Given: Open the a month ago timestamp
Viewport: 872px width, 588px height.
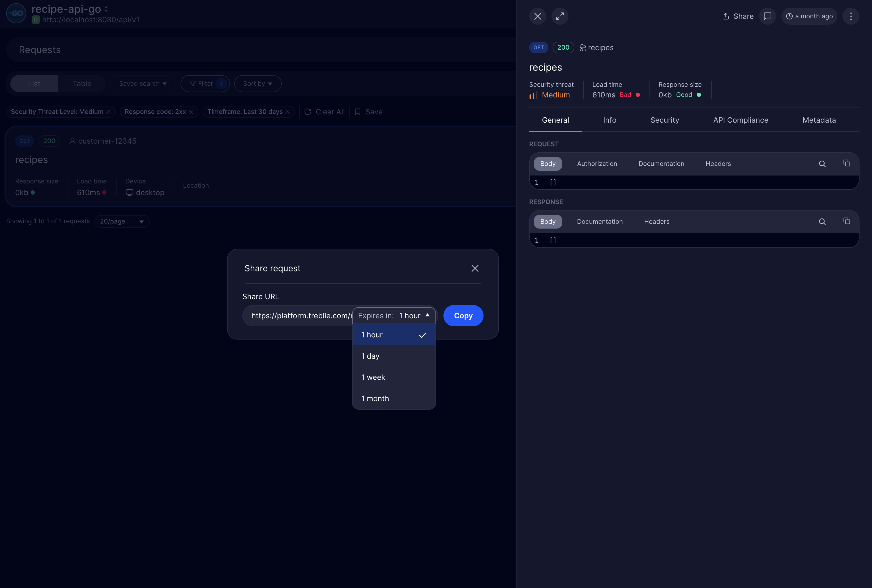Looking at the screenshot, I should pyautogui.click(x=809, y=16).
